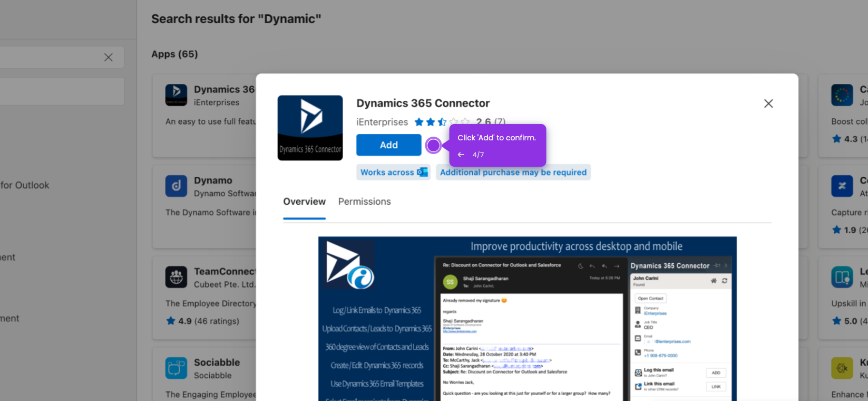Click the 'Apps (65)' heading
Screen dimensions: 868x401
174,54
